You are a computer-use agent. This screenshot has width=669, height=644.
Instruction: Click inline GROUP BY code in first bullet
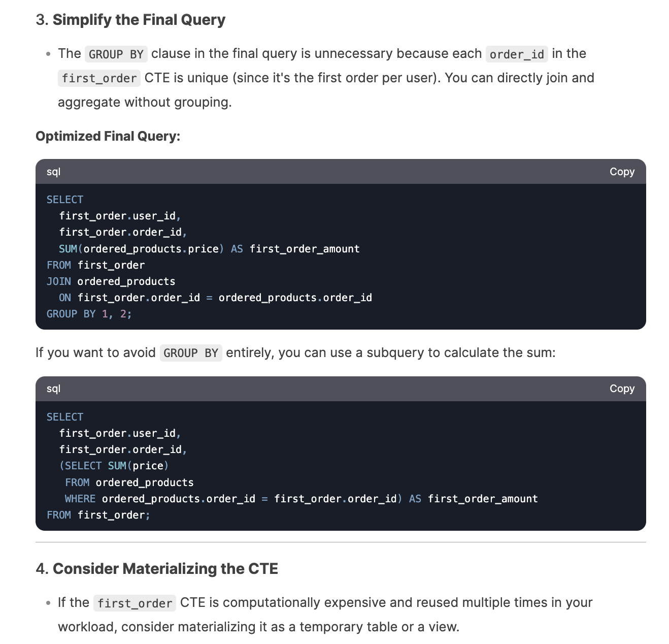(116, 54)
